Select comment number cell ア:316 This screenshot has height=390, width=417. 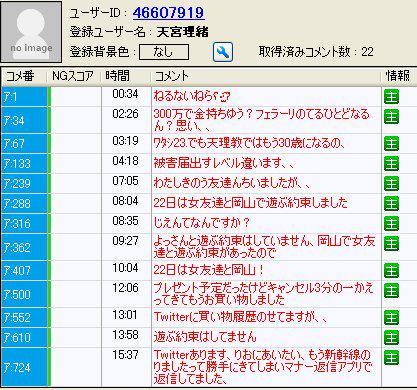pos(24,224)
